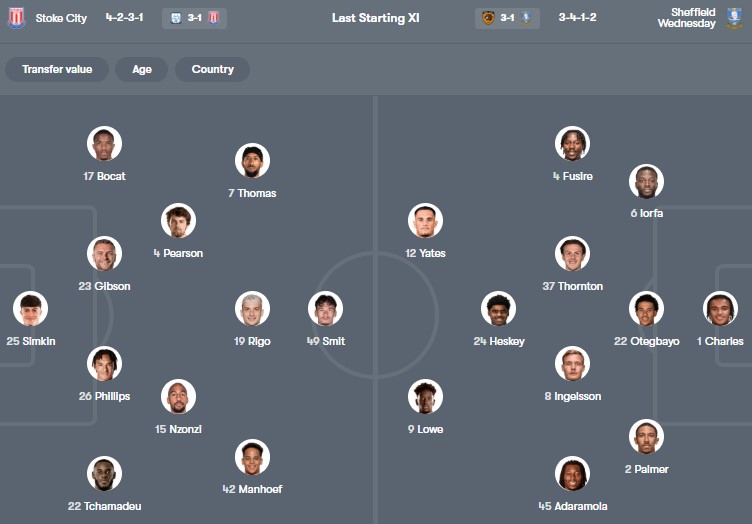The width and height of the screenshot is (752, 524).
Task: Click Lowe number 9 player photo
Action: pos(425,397)
